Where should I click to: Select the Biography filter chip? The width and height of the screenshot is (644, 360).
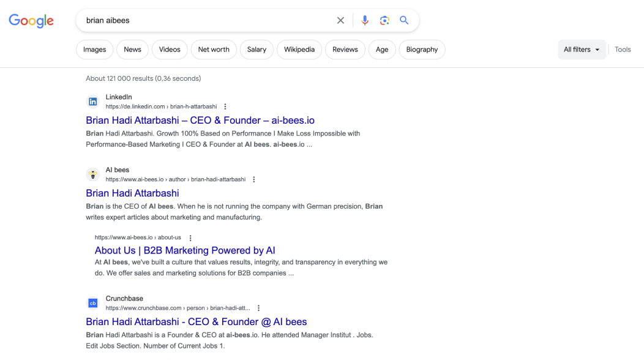pyautogui.click(x=422, y=50)
